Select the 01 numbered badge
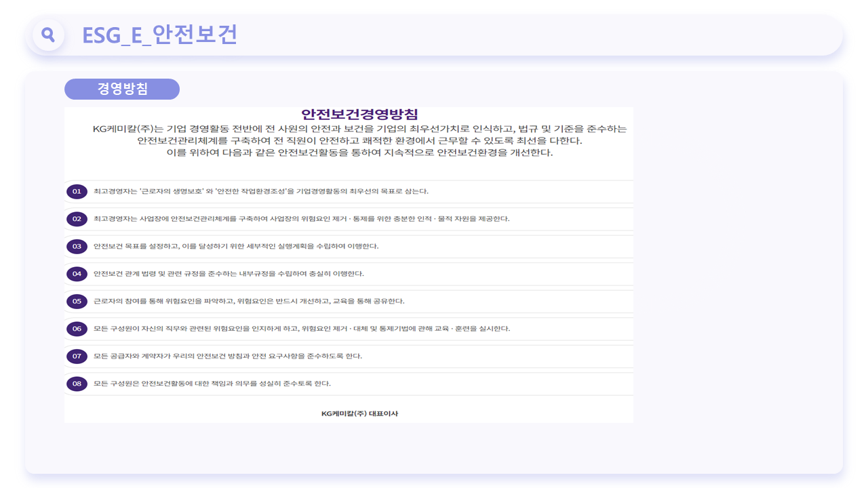The image size is (868, 488). click(77, 192)
